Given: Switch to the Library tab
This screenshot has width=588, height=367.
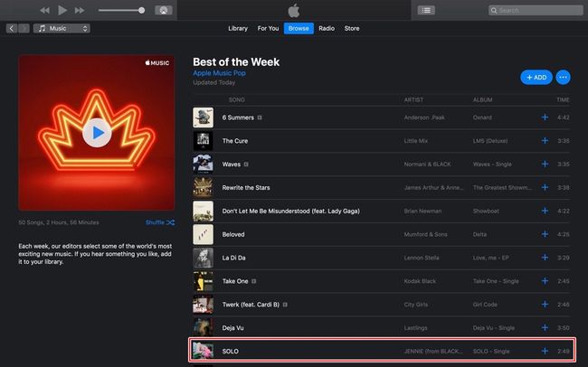Looking at the screenshot, I should (x=238, y=28).
